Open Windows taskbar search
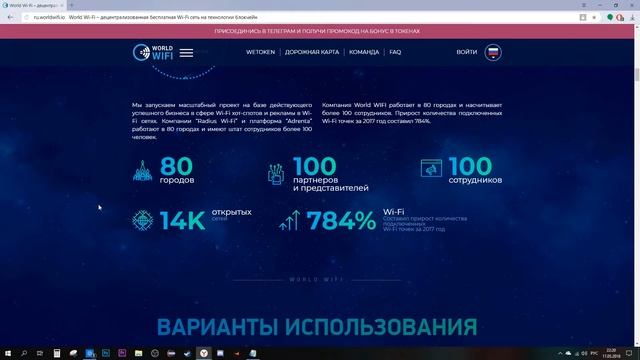The width and height of the screenshot is (640, 360). (24, 353)
